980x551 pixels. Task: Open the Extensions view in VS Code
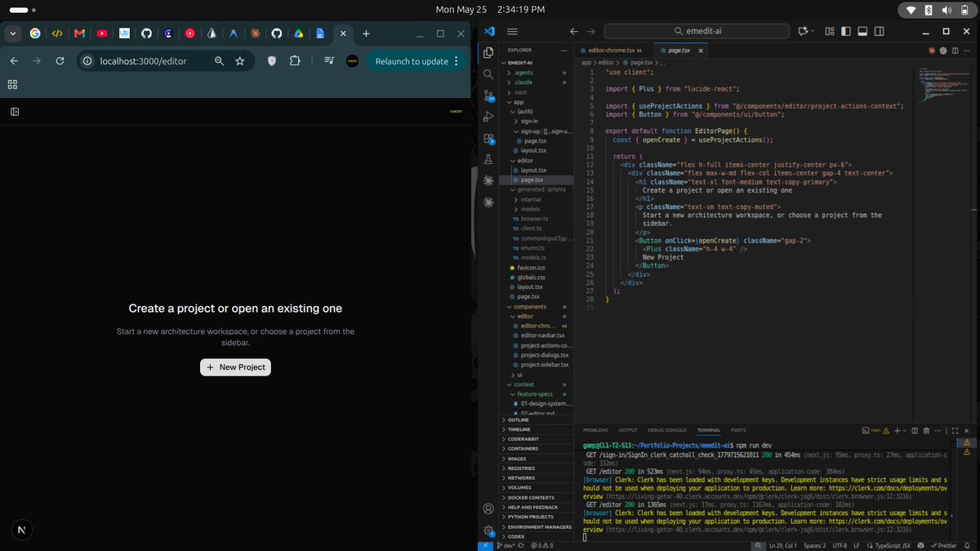click(x=488, y=139)
